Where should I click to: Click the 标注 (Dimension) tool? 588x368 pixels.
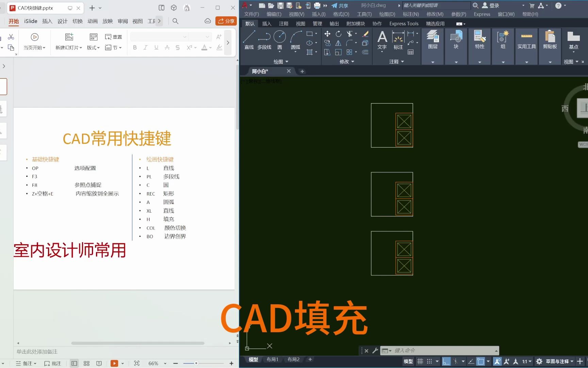coord(398,40)
